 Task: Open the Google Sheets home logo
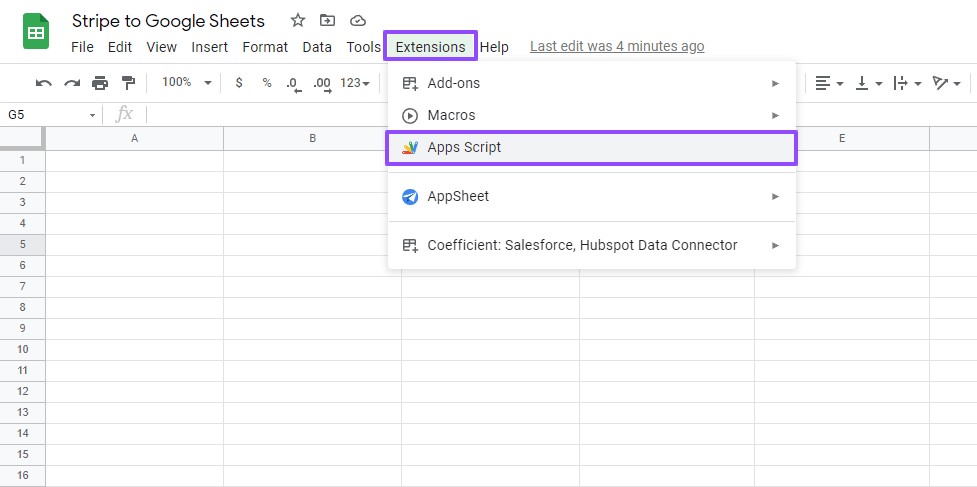[x=37, y=32]
